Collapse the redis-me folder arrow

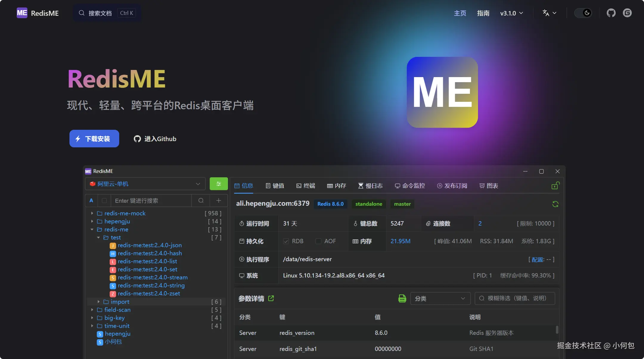[x=92, y=229]
